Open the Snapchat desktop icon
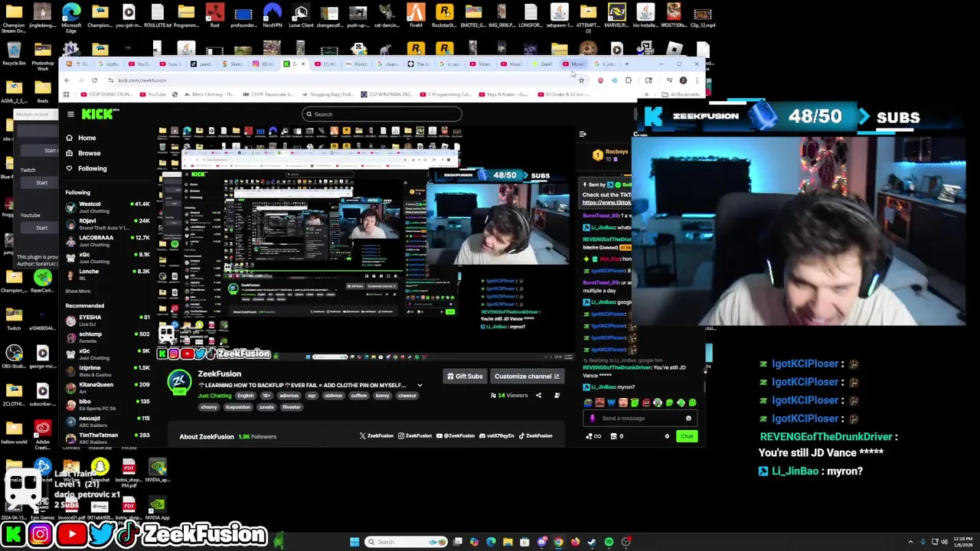The image size is (980, 551). click(100, 471)
